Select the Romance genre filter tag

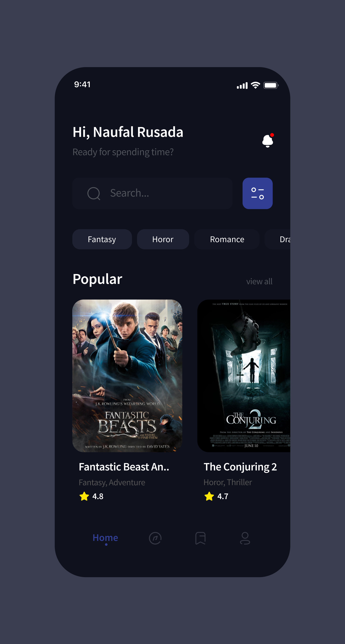pos(227,239)
